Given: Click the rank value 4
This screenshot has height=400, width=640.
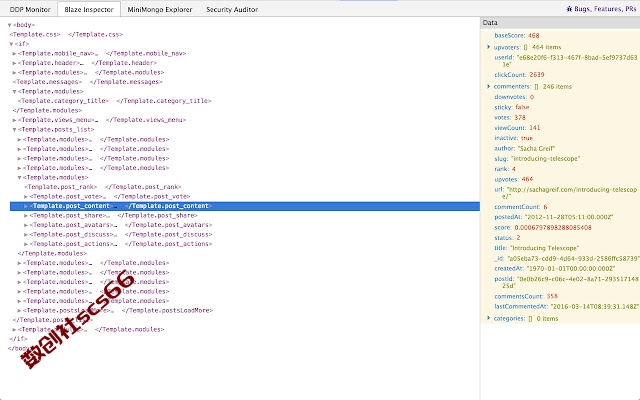Looking at the screenshot, I should (x=513, y=169).
